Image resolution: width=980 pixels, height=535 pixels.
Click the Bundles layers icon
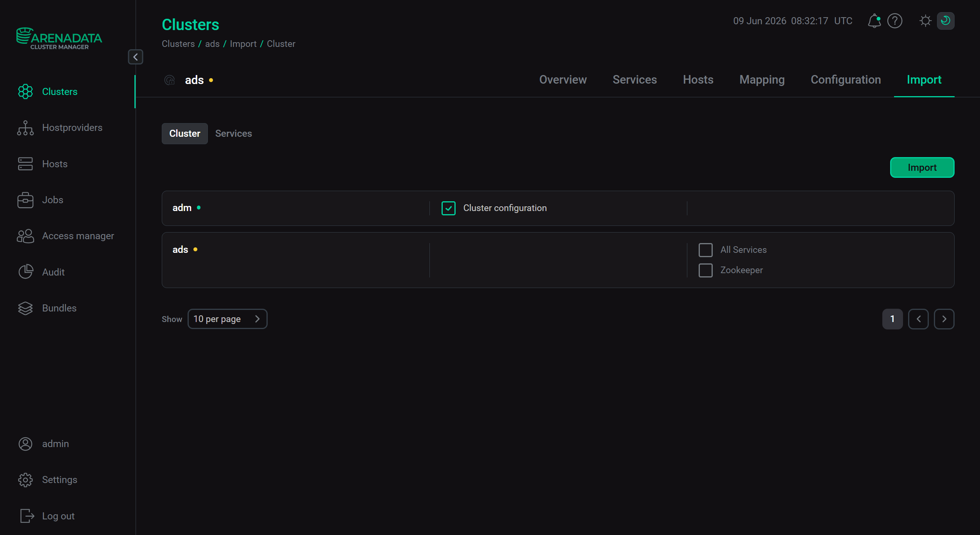25,308
